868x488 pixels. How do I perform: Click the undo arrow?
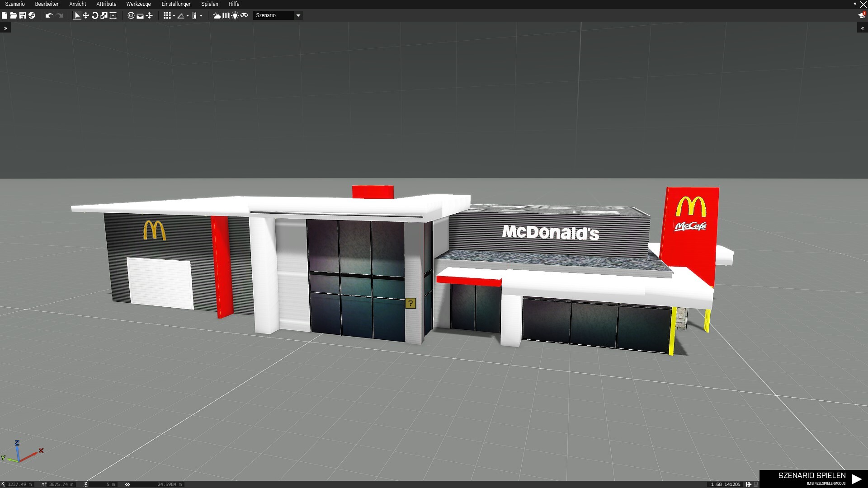tap(49, 15)
